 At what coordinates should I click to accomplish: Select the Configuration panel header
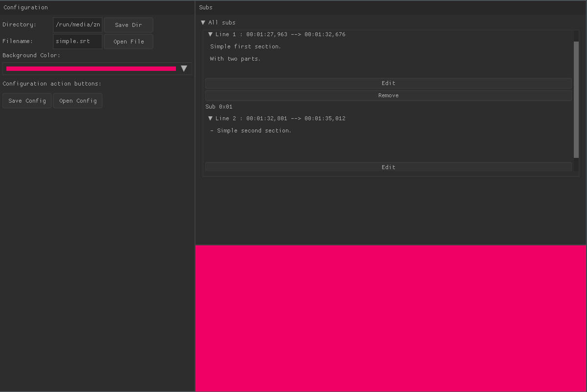pyautogui.click(x=25, y=7)
